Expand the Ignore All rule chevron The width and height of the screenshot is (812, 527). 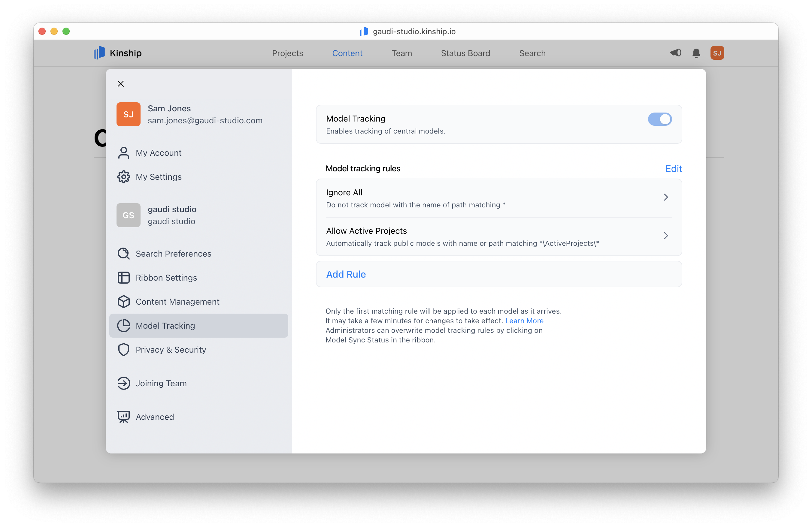pyautogui.click(x=666, y=197)
